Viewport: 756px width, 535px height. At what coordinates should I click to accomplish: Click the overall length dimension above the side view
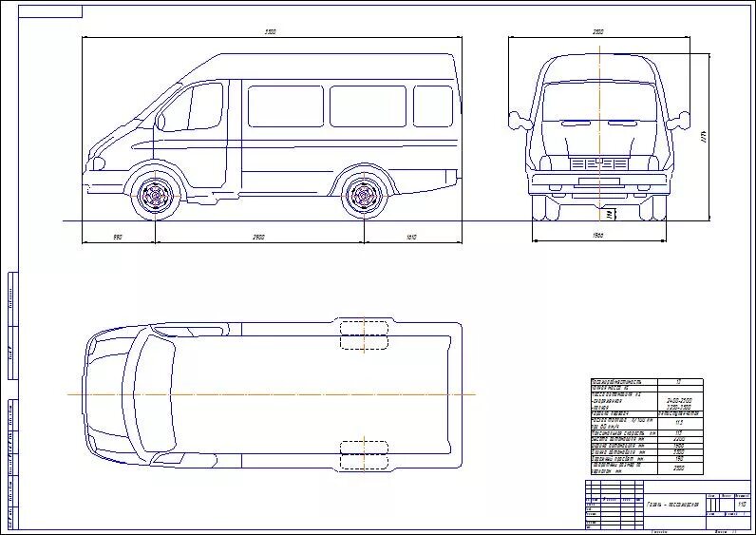tap(270, 32)
